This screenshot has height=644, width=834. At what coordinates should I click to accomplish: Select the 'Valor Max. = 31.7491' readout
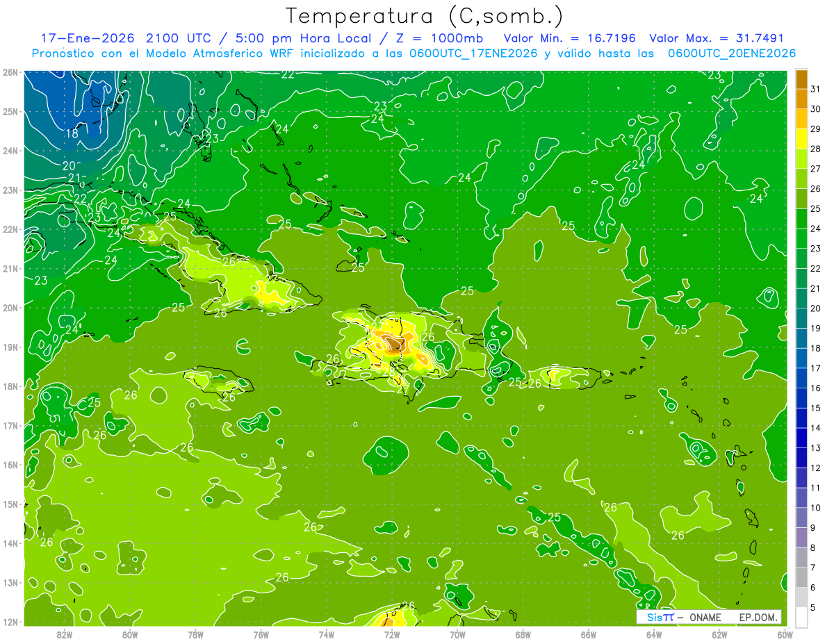717,38
